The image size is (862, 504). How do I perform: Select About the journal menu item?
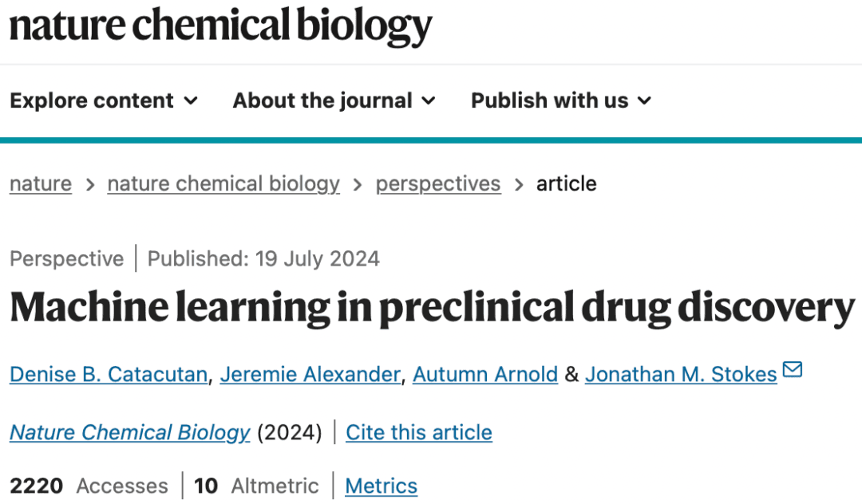point(334,100)
